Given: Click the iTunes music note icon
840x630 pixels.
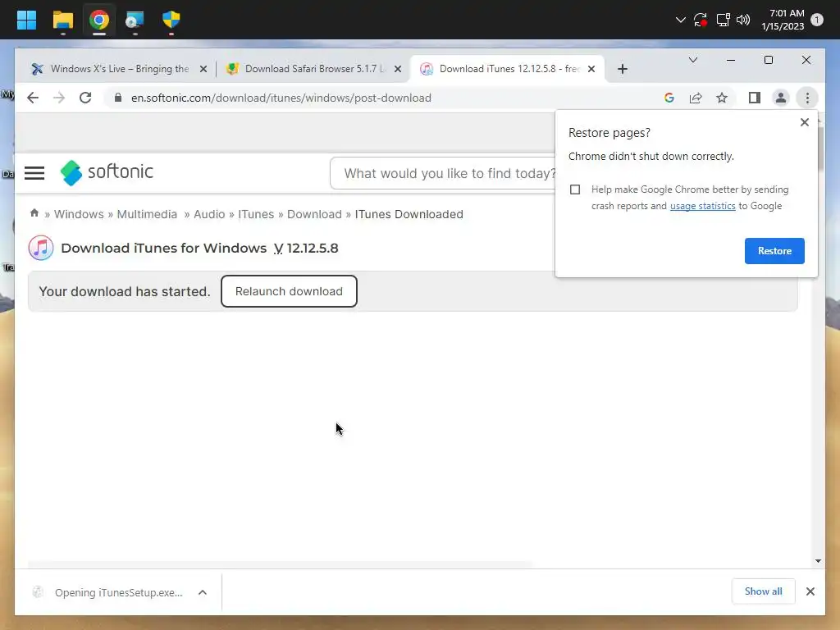Looking at the screenshot, I should tap(41, 248).
